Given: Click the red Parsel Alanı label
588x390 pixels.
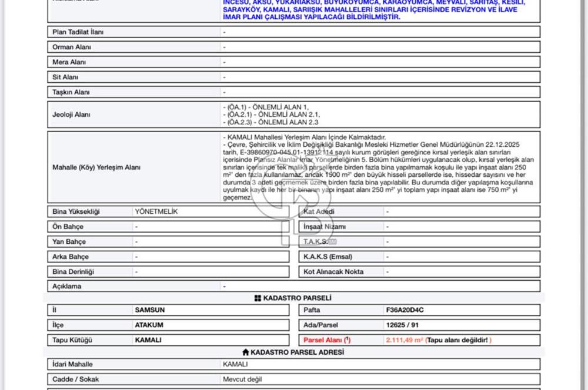Looking at the screenshot, I should coord(327,340).
